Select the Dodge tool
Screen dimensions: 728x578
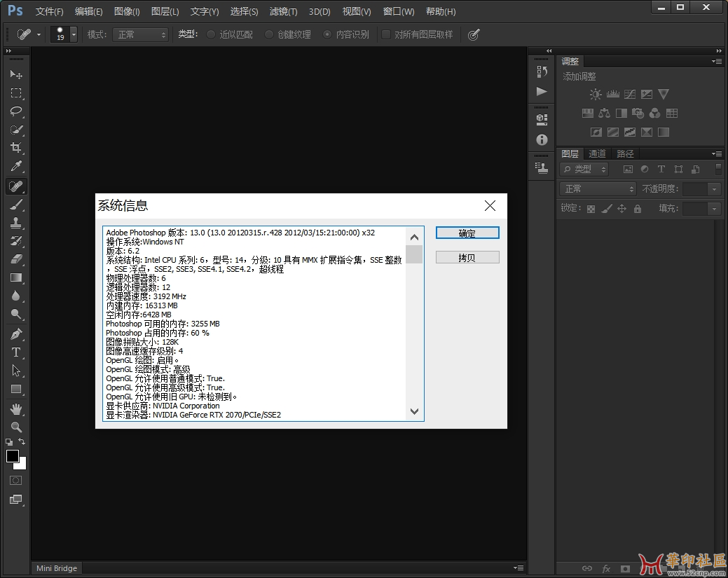(16, 315)
